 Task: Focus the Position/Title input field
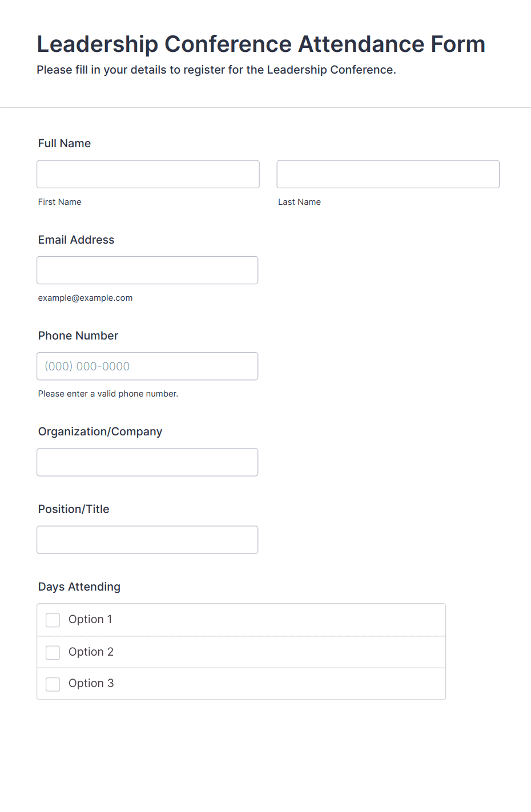tap(147, 540)
